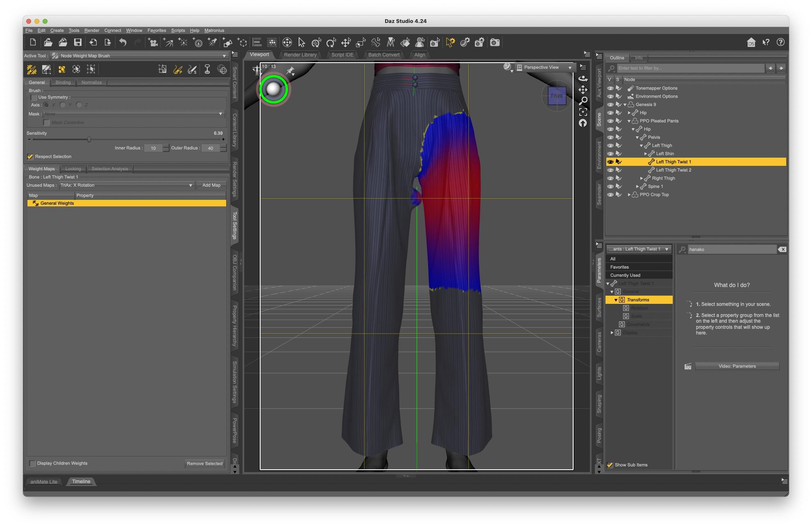812x527 pixels.
Task: Click the front view cube
Action: pos(557,96)
